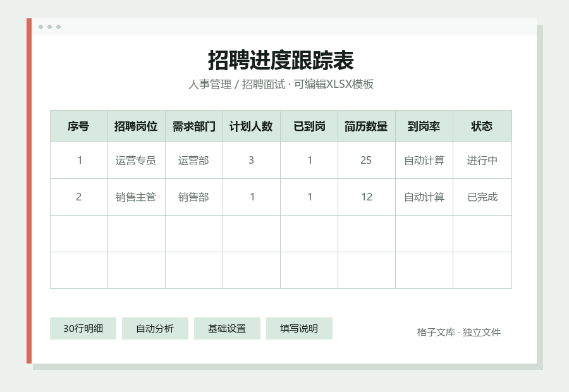
Task: Click the 到岗率 column header
Action: point(424,126)
